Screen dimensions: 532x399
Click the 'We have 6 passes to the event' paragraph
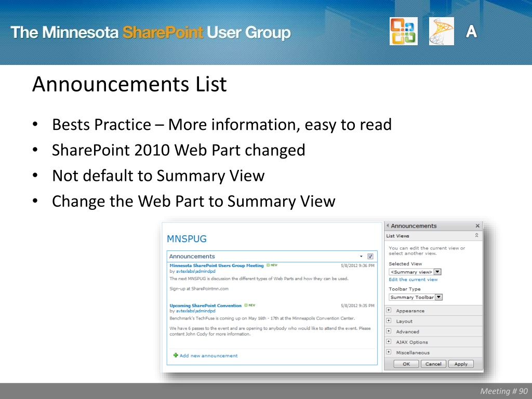coord(270,331)
